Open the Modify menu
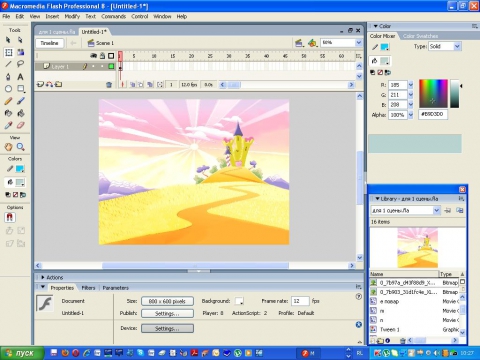480x360 pixels. (72, 16)
